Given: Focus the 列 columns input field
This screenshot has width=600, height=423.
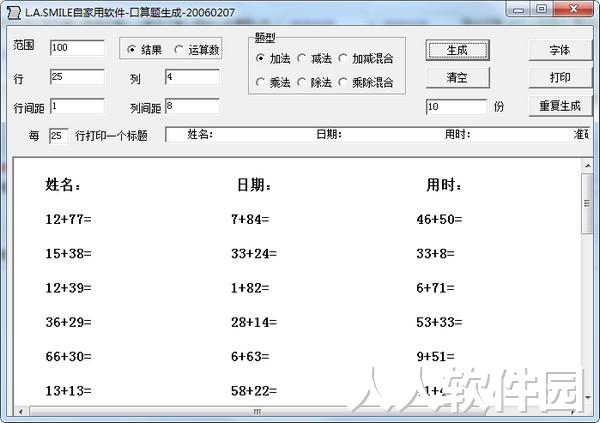Looking at the screenshot, I should point(192,77).
